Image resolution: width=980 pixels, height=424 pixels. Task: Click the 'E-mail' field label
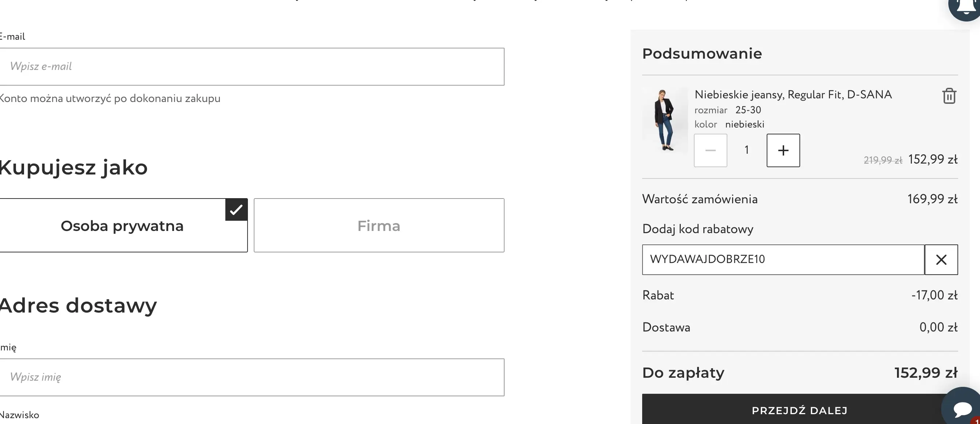click(x=12, y=36)
